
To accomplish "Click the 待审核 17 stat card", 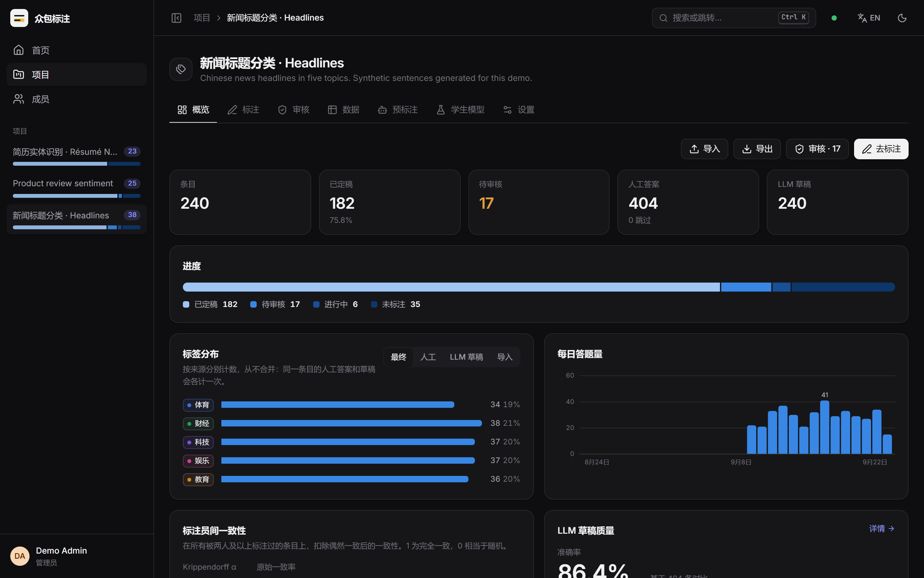I will [x=539, y=202].
